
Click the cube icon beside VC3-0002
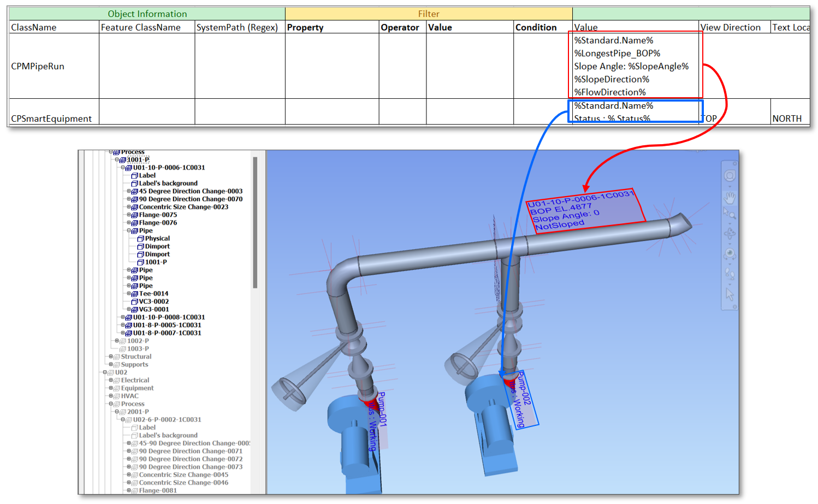pyautogui.click(x=134, y=301)
